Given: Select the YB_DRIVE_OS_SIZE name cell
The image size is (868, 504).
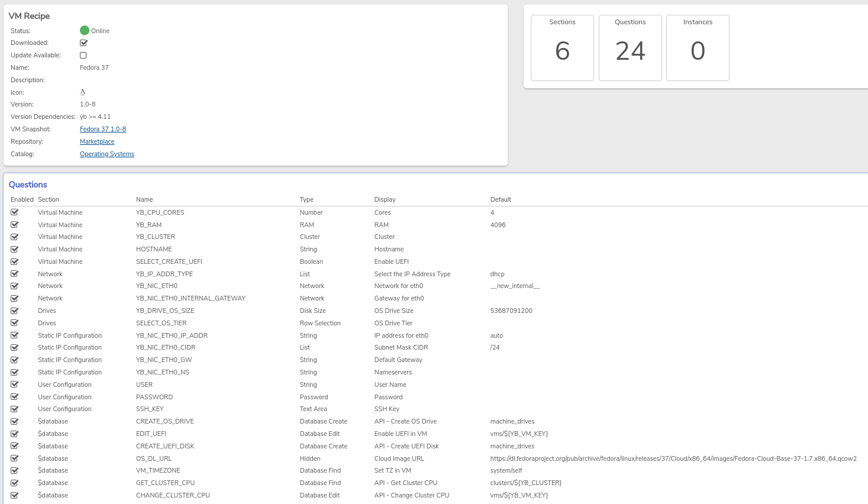Looking at the screenshot, I should click(x=165, y=311).
